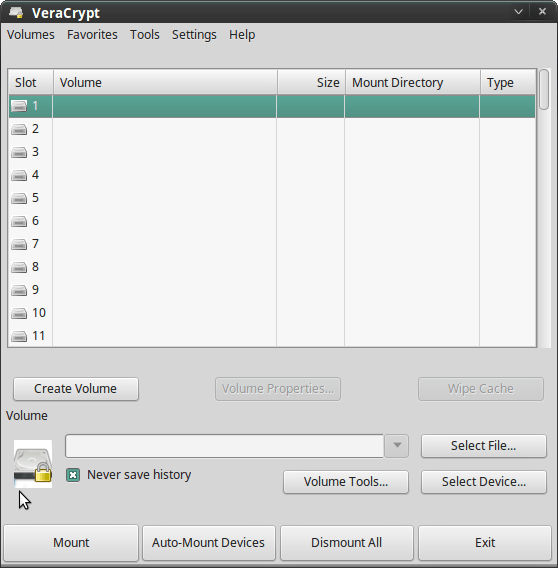Click the drive icon for slot 10
The height and width of the screenshot is (568, 558).
pos(19,313)
